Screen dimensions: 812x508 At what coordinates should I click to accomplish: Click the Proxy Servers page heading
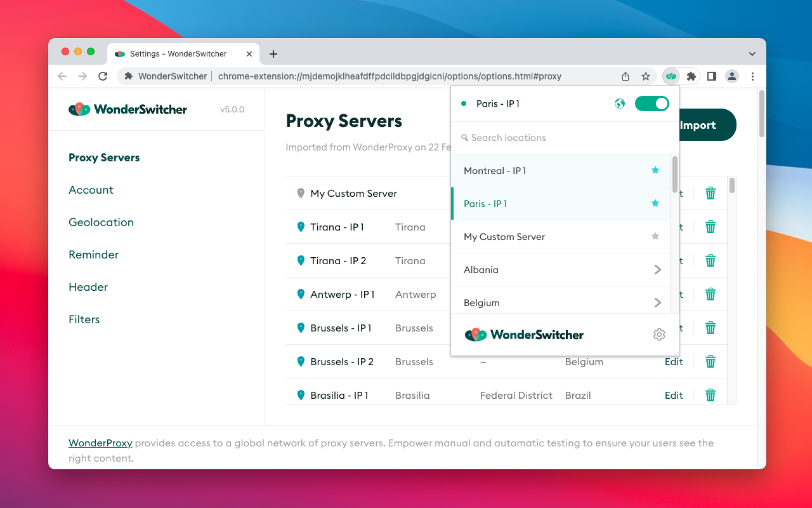(344, 121)
